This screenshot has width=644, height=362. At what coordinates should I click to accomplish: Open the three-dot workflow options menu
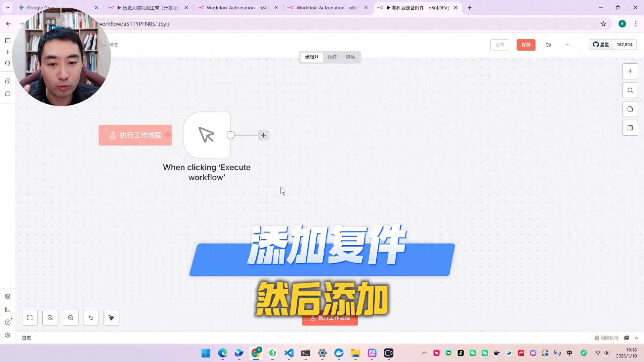click(568, 45)
